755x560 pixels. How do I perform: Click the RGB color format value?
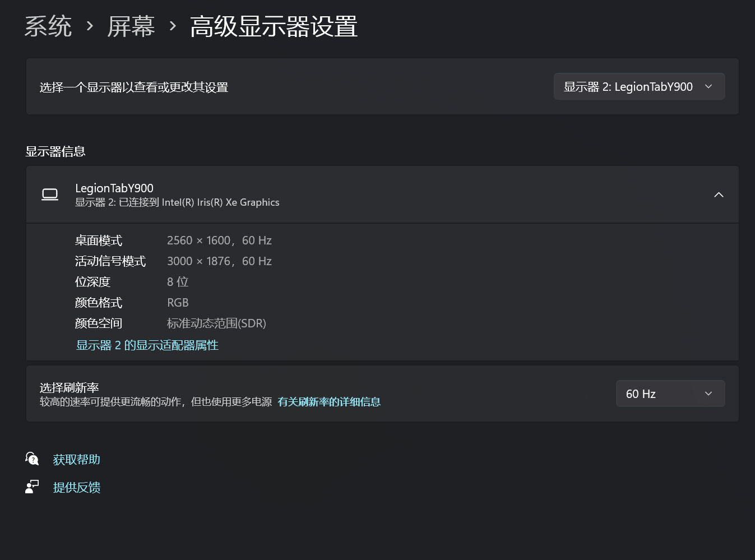point(178,303)
